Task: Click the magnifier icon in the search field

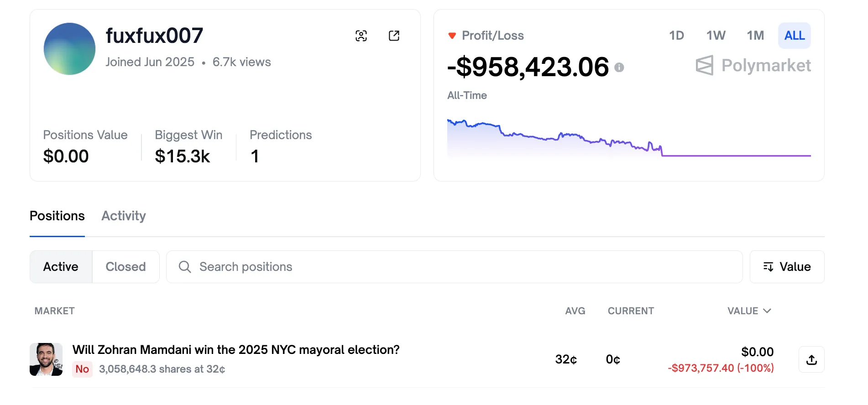Action: (x=184, y=267)
